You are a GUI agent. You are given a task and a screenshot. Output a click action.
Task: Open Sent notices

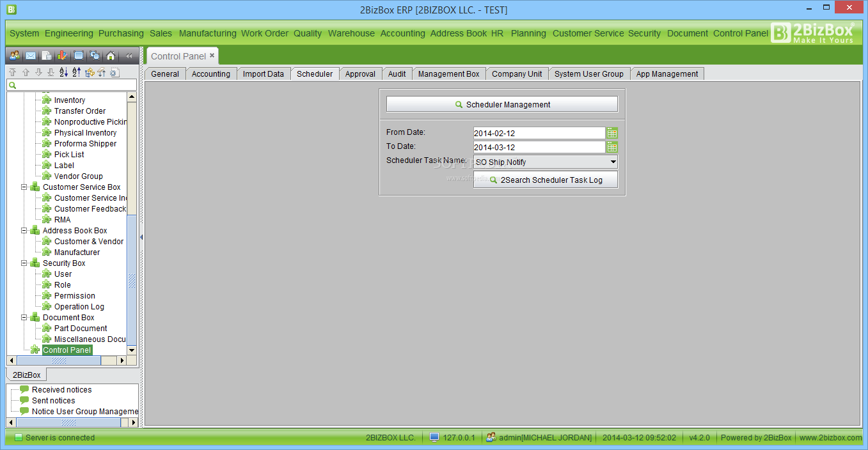(53, 401)
